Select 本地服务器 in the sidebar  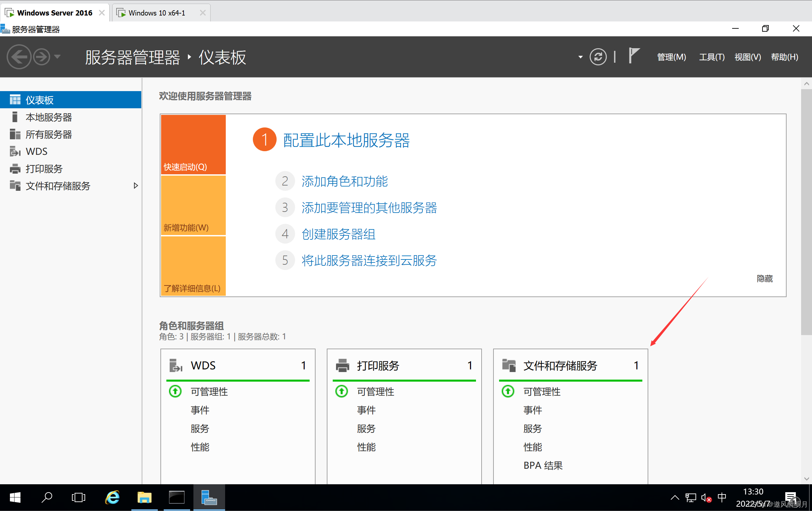[71, 117]
